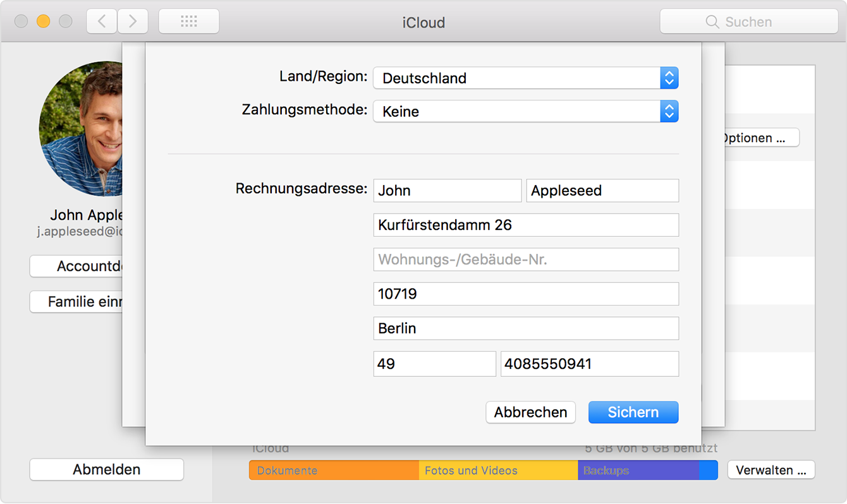
Task: Click the Land/Region dropdown stepper arrows
Action: (669, 78)
